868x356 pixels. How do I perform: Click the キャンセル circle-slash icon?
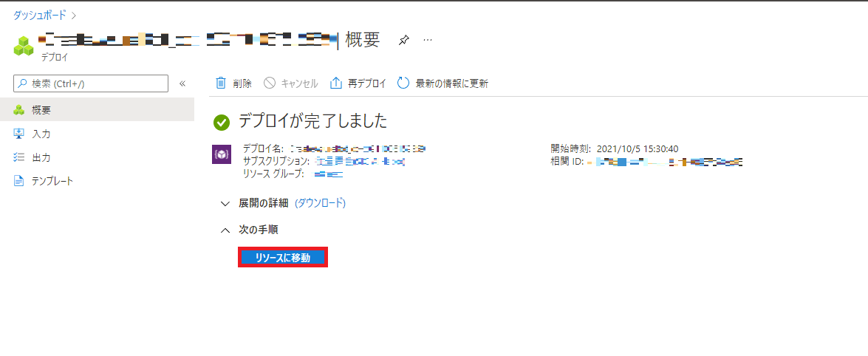tap(270, 83)
